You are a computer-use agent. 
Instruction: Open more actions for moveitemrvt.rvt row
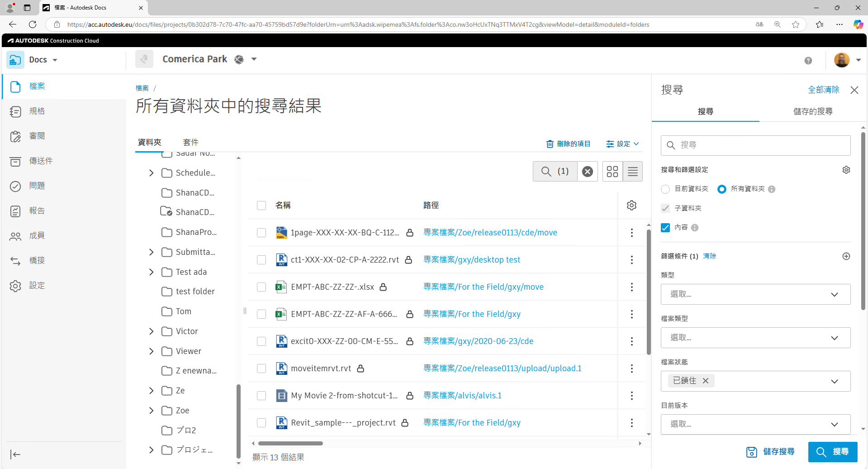click(632, 368)
